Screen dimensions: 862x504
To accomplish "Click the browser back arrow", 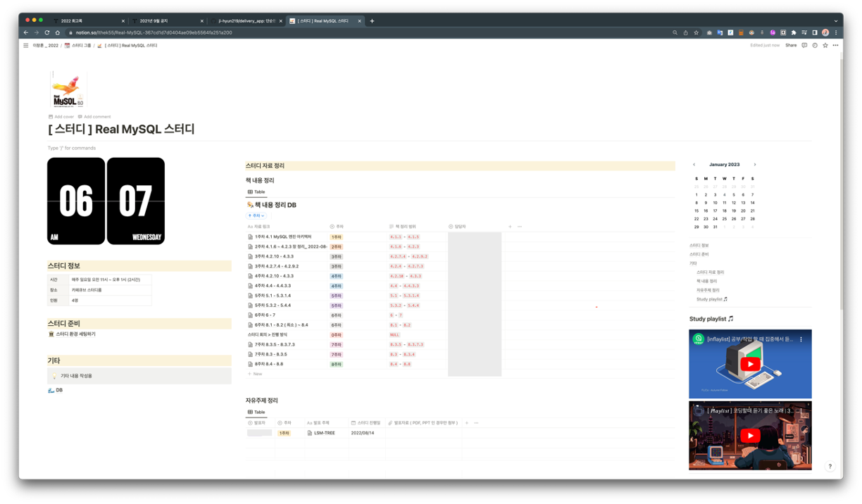I will click(x=26, y=32).
